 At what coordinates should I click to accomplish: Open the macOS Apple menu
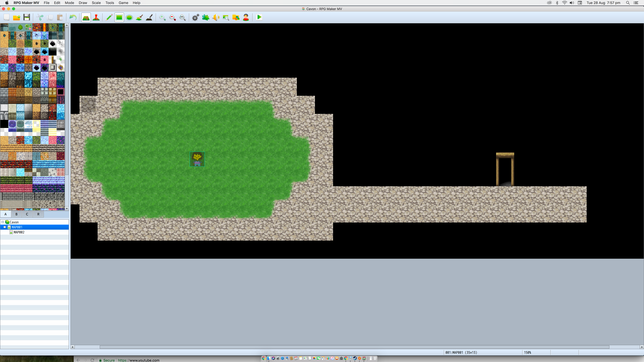pos(7,3)
